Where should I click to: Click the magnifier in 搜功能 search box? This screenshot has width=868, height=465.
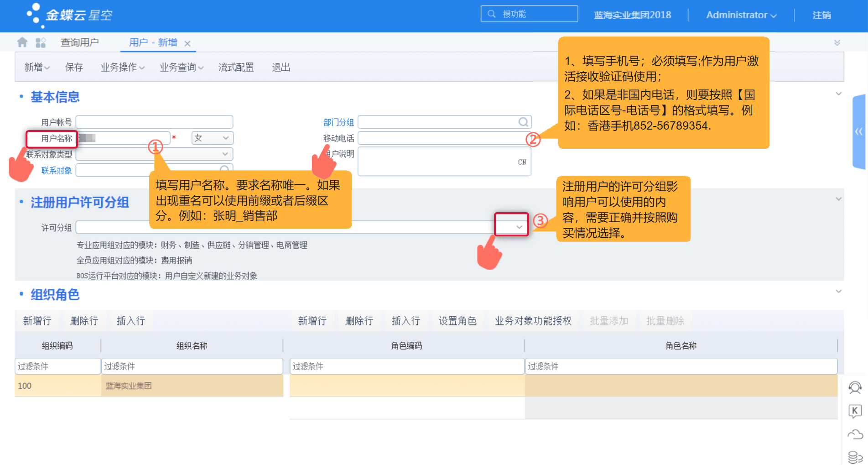491,14
